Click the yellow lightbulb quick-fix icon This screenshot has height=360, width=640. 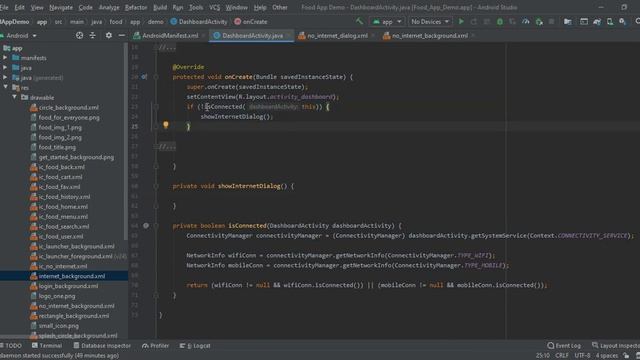(x=166, y=125)
